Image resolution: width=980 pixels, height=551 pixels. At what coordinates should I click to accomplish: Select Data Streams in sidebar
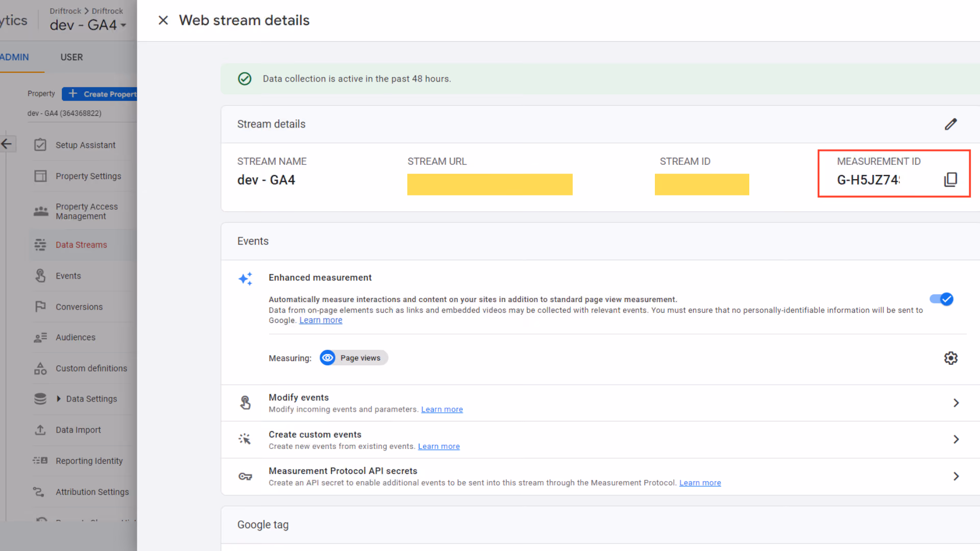81,245
